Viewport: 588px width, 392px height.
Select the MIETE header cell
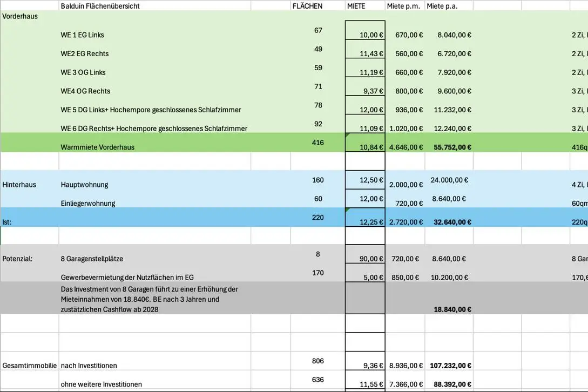point(356,6)
